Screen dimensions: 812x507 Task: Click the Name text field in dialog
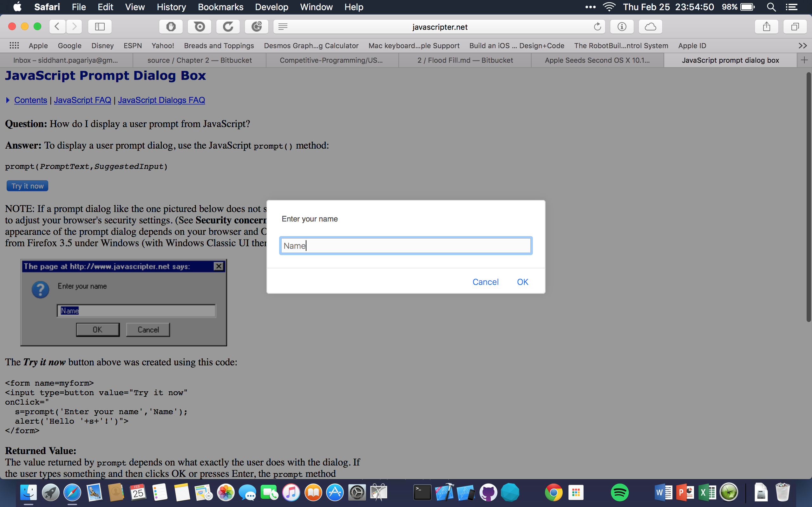(405, 246)
